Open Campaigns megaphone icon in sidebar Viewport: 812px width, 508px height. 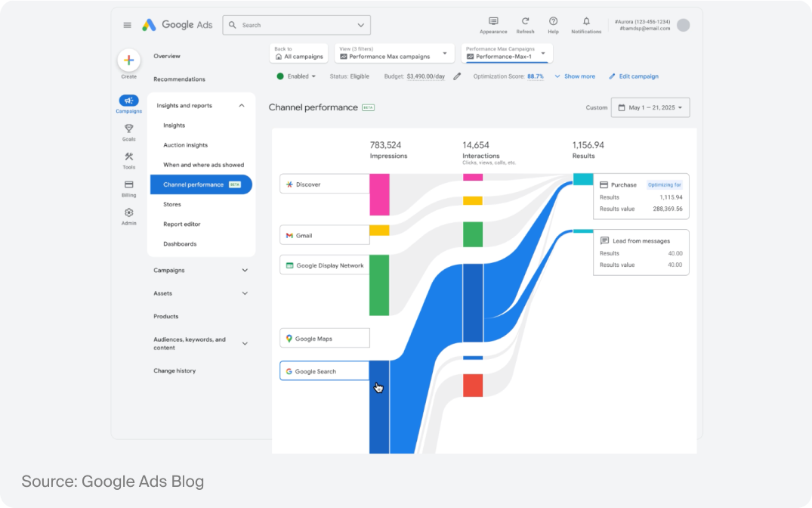[129, 101]
